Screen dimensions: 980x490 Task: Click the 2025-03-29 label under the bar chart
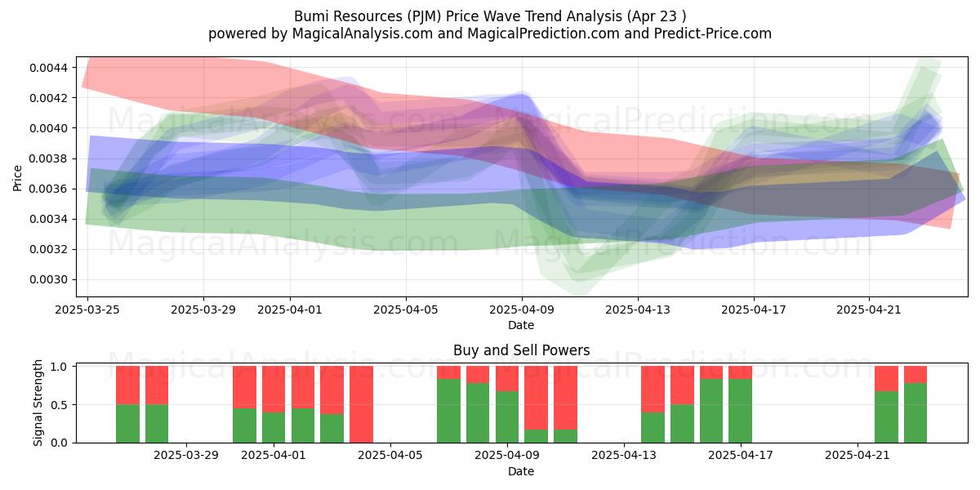click(x=187, y=456)
